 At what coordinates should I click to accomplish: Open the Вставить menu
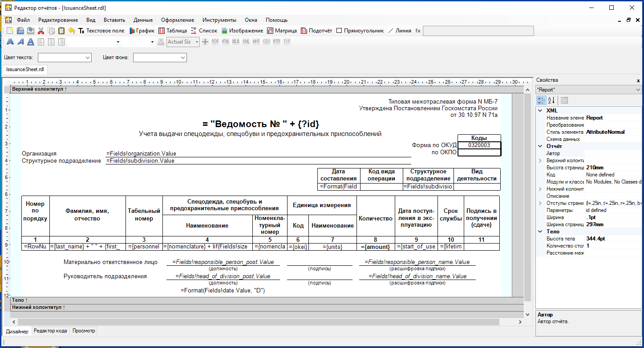pyautogui.click(x=114, y=20)
